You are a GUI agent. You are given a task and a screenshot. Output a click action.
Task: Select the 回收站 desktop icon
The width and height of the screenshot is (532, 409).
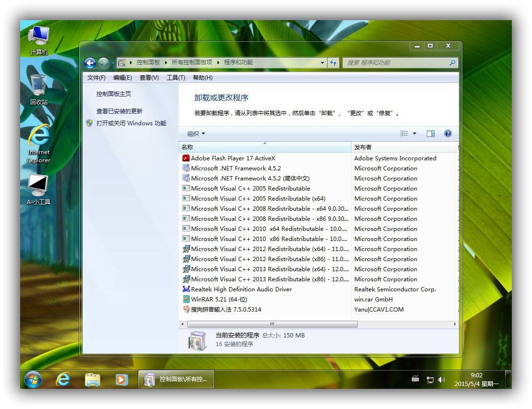click(x=39, y=90)
